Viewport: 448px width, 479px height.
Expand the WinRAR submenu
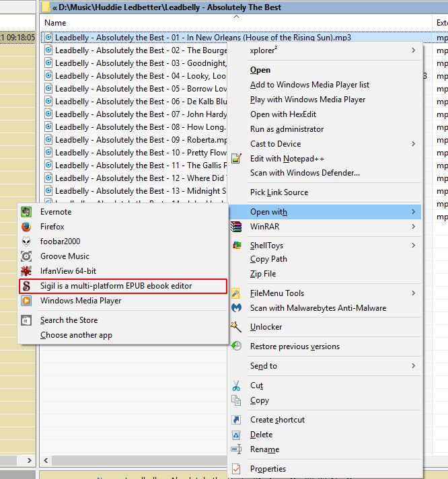pyautogui.click(x=414, y=227)
